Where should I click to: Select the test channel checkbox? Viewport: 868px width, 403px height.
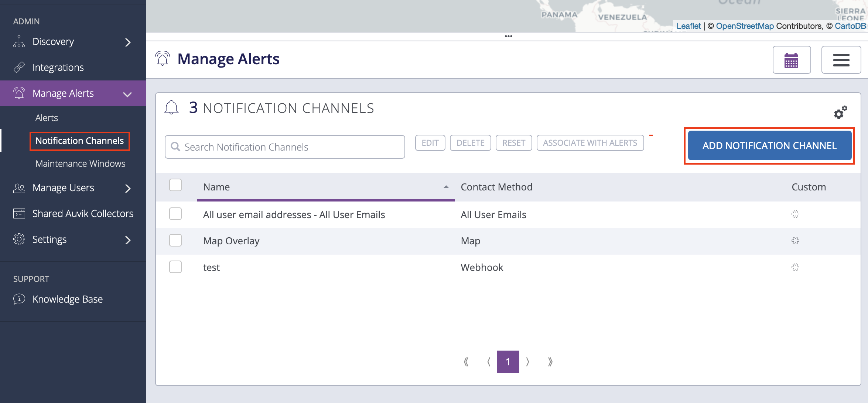point(175,267)
